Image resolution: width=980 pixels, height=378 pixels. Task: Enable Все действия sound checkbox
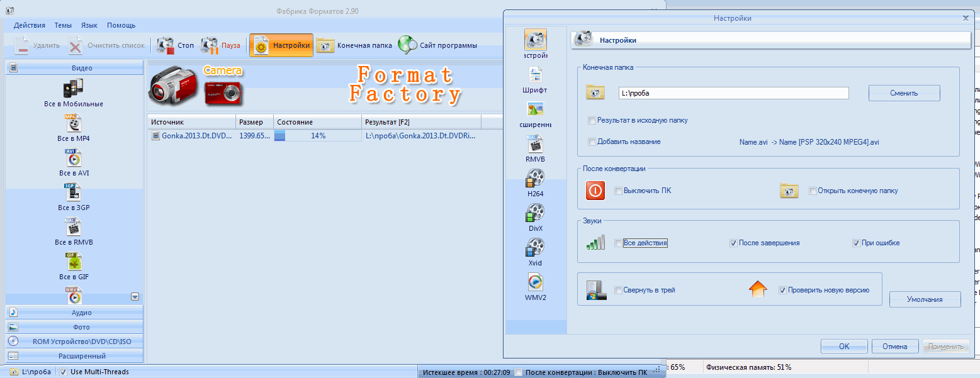(x=619, y=243)
